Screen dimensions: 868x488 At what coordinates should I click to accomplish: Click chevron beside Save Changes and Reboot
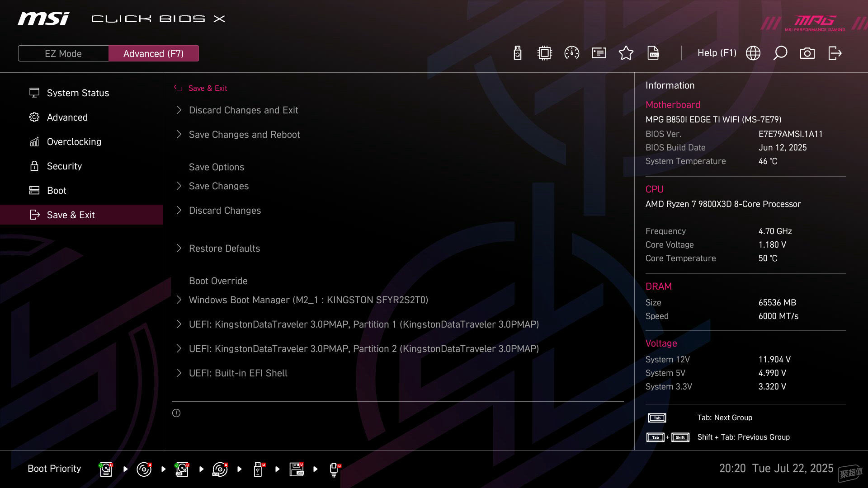(x=179, y=134)
